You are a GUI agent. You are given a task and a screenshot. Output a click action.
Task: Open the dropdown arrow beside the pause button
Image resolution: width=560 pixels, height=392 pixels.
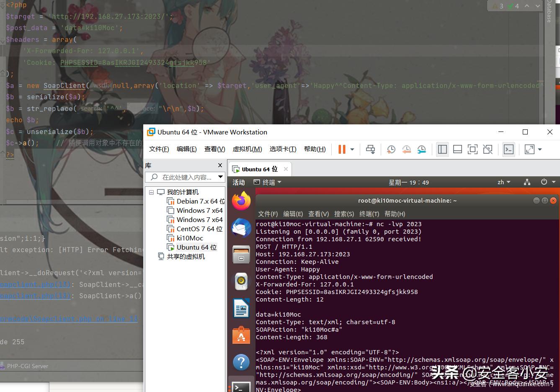coord(352,150)
